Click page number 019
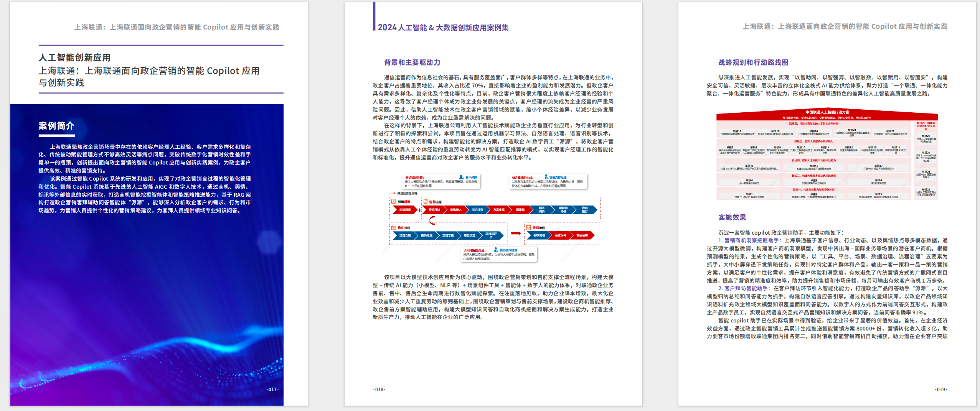980x411 pixels. pyautogui.click(x=941, y=389)
